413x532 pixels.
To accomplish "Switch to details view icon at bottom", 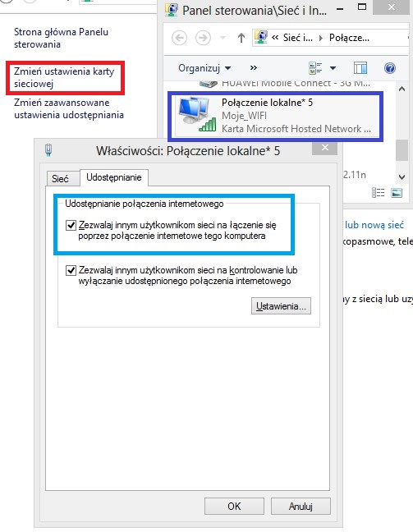I will [x=378, y=193].
